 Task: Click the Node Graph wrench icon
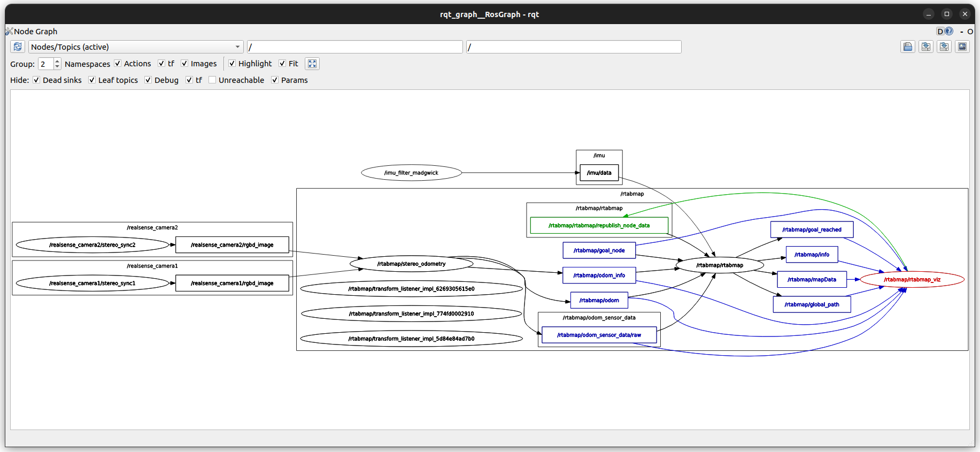click(9, 32)
